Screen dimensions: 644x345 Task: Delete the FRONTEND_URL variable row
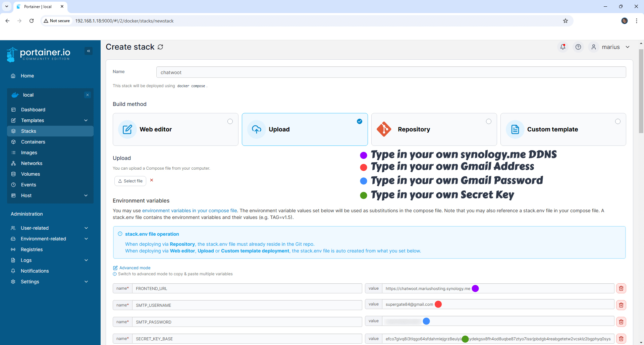pos(621,288)
